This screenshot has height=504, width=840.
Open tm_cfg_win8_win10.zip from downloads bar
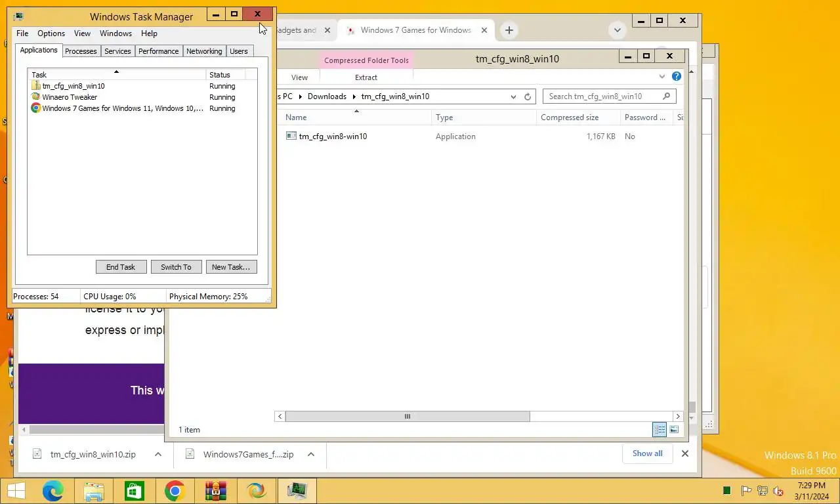[93, 454]
